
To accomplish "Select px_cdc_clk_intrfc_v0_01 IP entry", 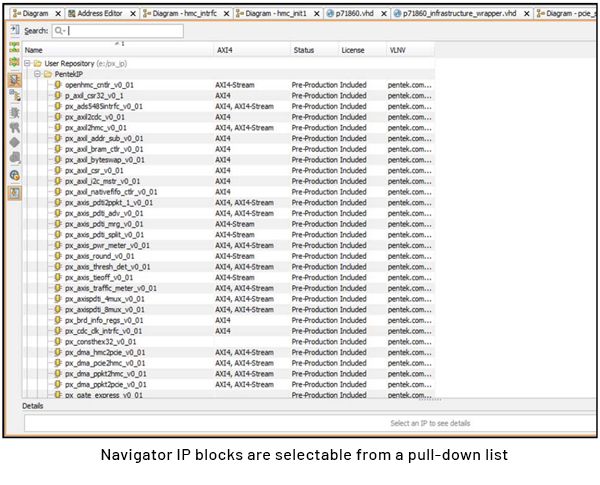I will 103,331.
